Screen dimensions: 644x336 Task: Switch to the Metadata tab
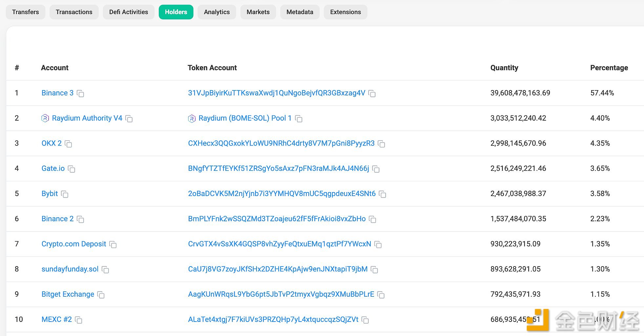tap(300, 12)
